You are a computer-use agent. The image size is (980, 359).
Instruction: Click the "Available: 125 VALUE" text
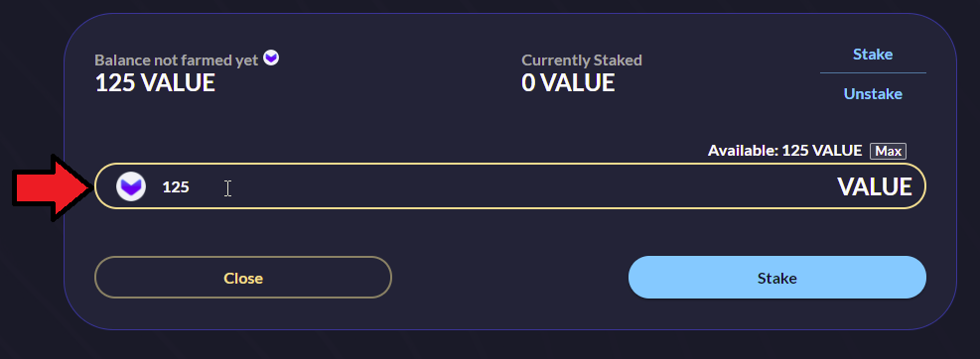[x=785, y=151]
